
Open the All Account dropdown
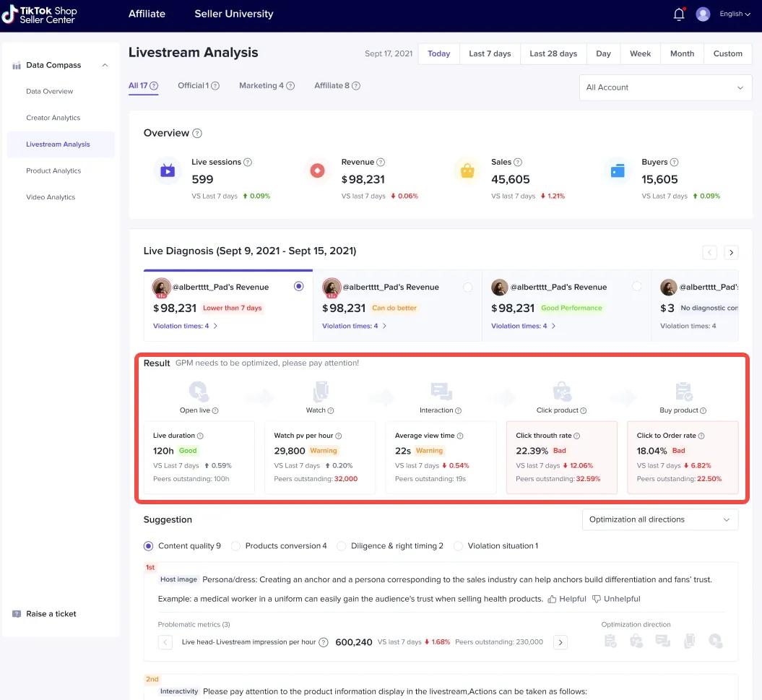(x=665, y=87)
